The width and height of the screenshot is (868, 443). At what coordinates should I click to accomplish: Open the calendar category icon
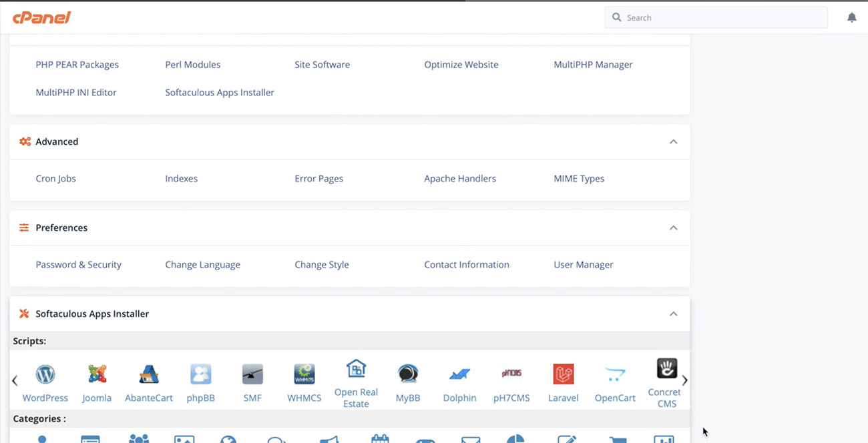(380, 438)
